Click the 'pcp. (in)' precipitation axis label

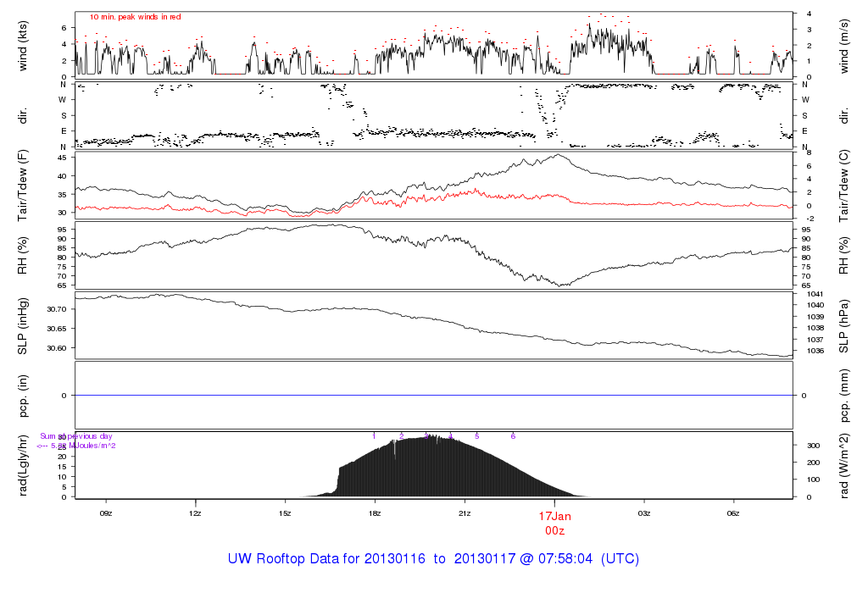(x=22, y=395)
